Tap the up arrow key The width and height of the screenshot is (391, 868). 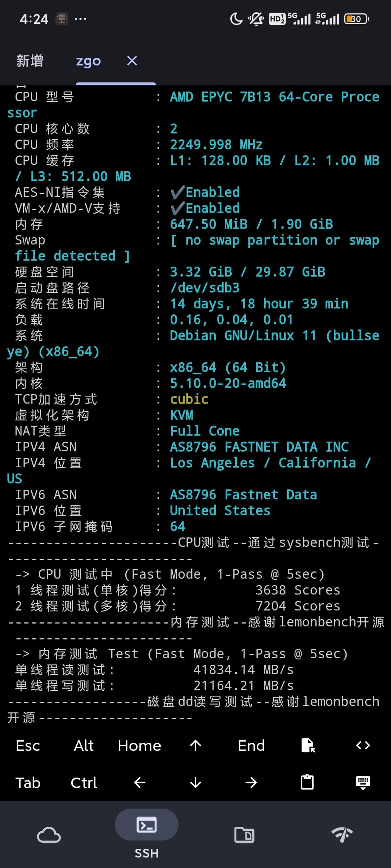coord(195,745)
